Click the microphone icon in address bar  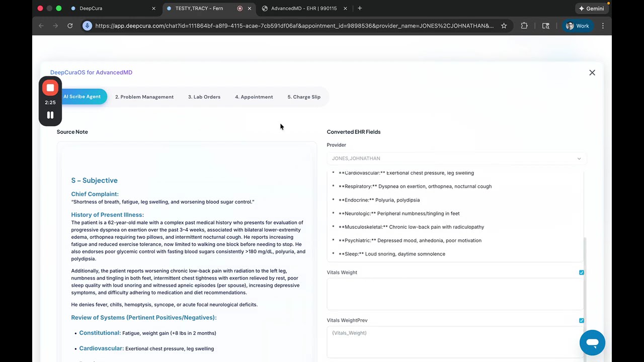(87, 26)
